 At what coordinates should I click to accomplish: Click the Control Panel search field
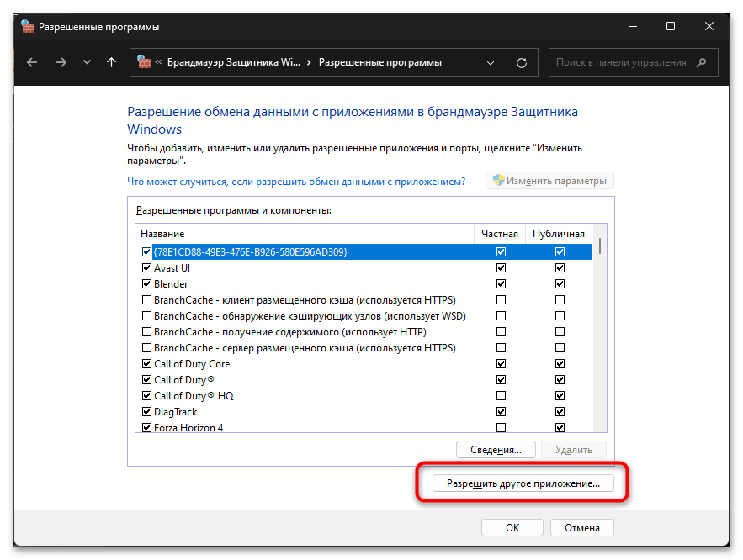tap(621, 62)
